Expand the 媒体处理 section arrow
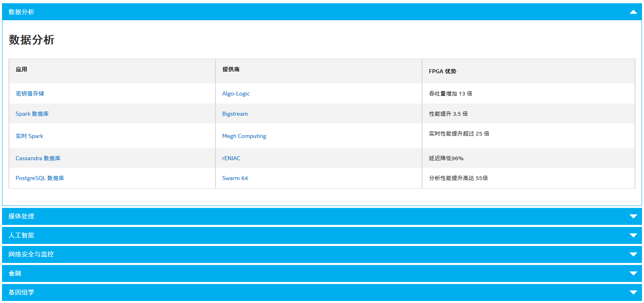This screenshot has height=303, width=644. (633, 216)
